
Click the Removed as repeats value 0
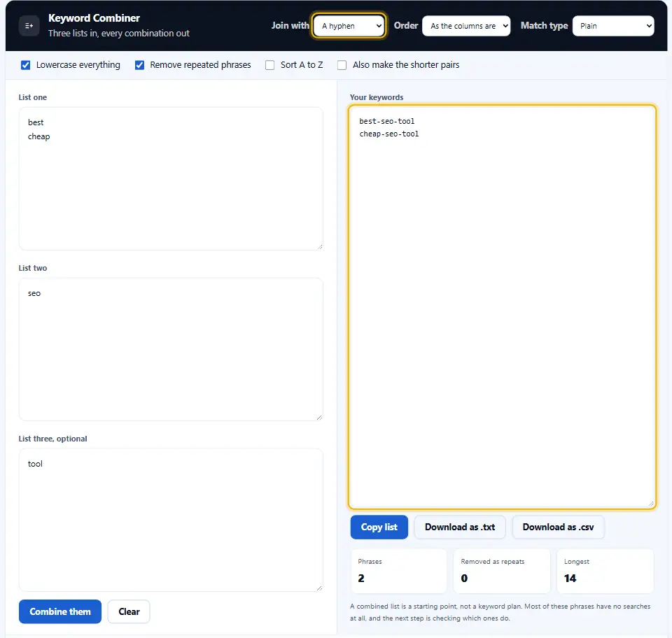(464, 579)
